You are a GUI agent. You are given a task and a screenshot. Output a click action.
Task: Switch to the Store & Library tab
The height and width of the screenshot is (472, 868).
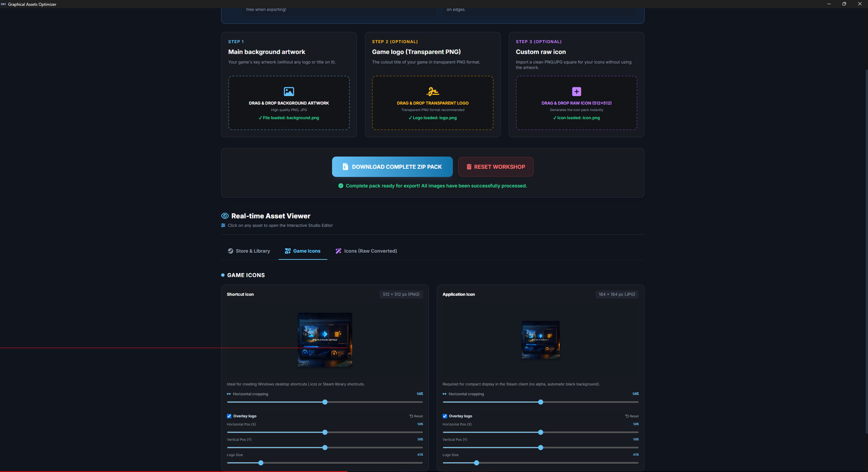(x=249, y=251)
